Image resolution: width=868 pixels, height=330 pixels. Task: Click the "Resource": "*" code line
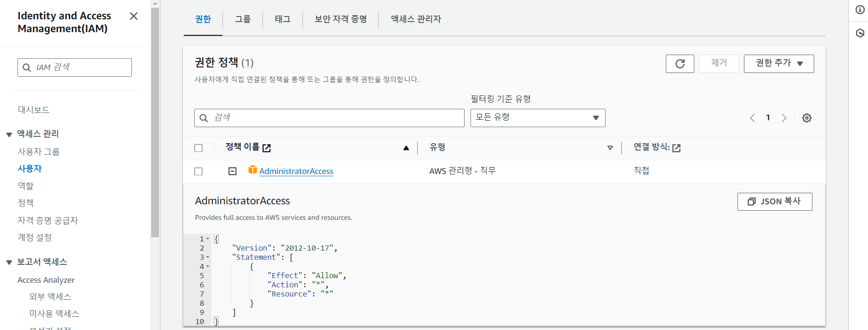tap(300, 294)
